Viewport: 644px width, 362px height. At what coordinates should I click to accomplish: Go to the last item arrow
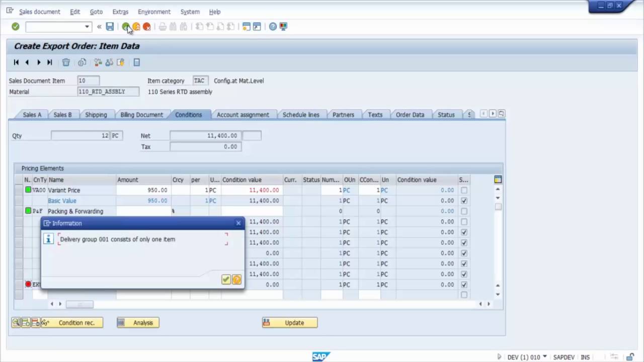coord(49,62)
